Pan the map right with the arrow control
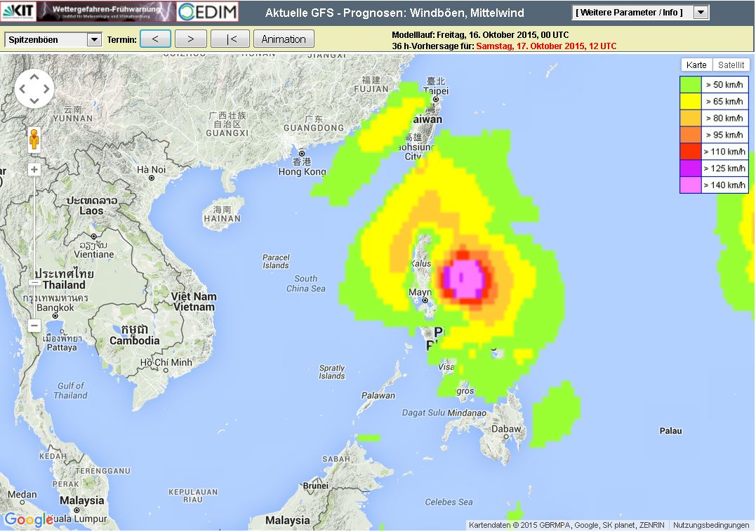 click(46, 88)
